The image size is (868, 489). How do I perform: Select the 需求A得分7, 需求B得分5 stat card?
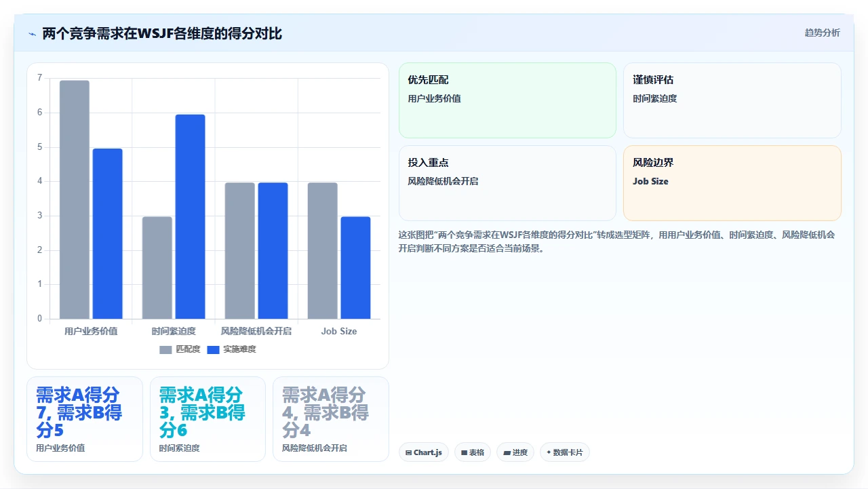tap(85, 419)
